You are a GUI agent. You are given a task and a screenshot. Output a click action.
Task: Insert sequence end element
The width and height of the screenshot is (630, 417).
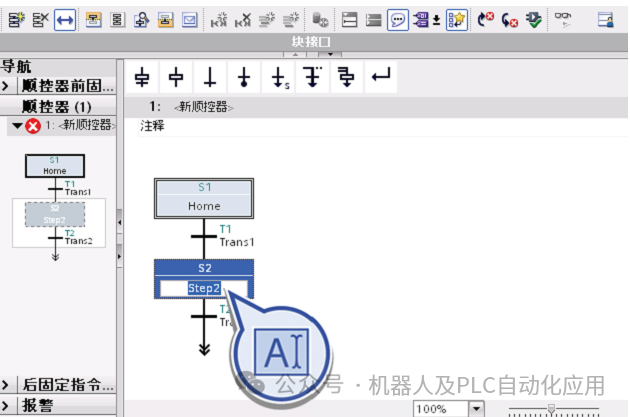point(244,77)
